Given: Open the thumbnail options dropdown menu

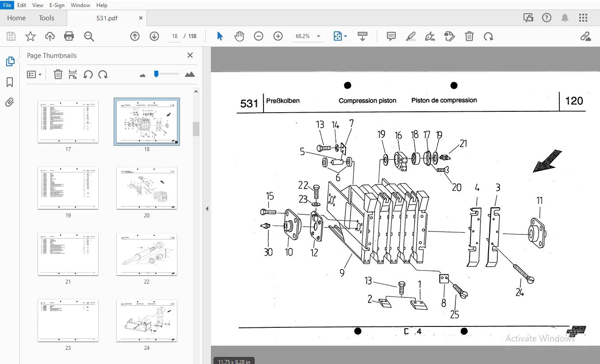Looking at the screenshot, I should (34, 74).
